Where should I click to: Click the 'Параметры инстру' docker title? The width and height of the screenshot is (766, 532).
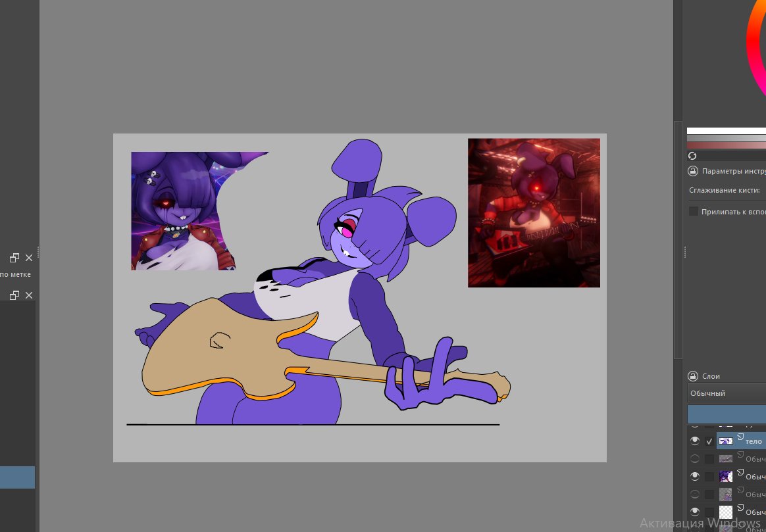tap(734, 172)
